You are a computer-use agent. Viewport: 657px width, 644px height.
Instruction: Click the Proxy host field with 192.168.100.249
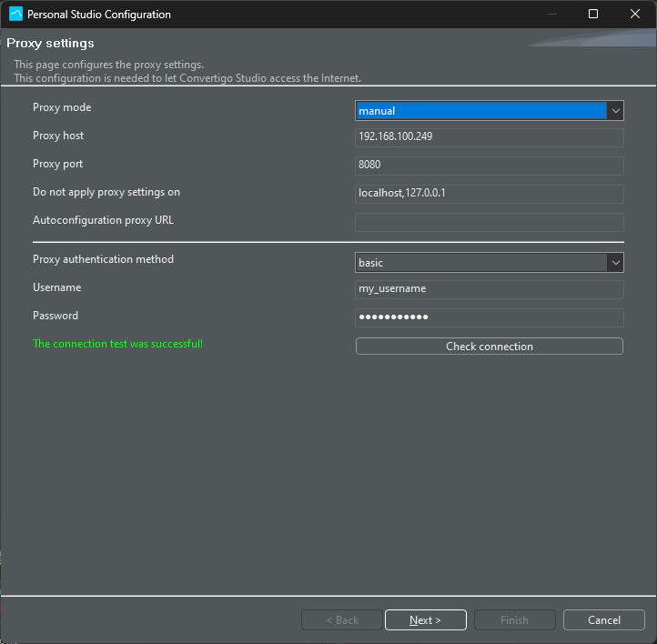[x=489, y=137]
